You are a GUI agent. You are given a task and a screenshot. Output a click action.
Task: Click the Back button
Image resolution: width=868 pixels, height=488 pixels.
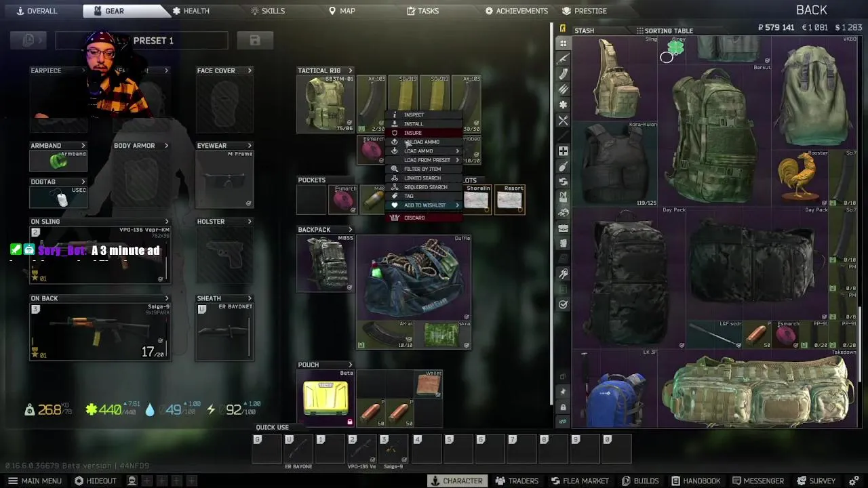click(812, 9)
